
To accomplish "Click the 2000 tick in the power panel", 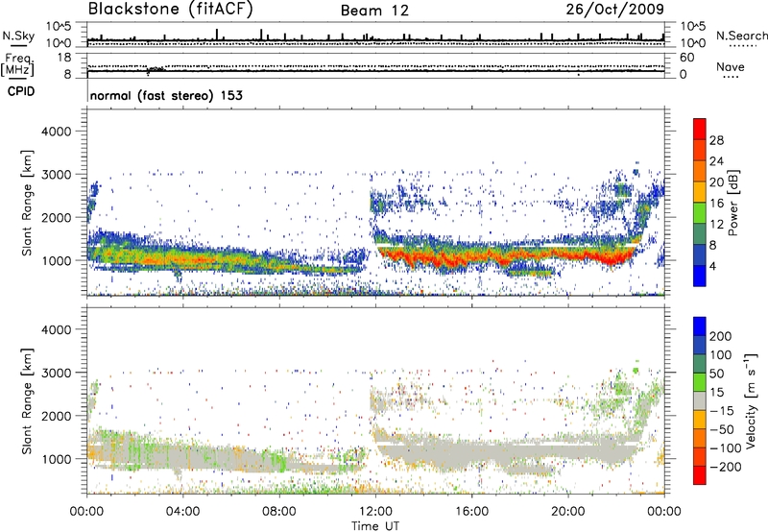I will point(56,217).
